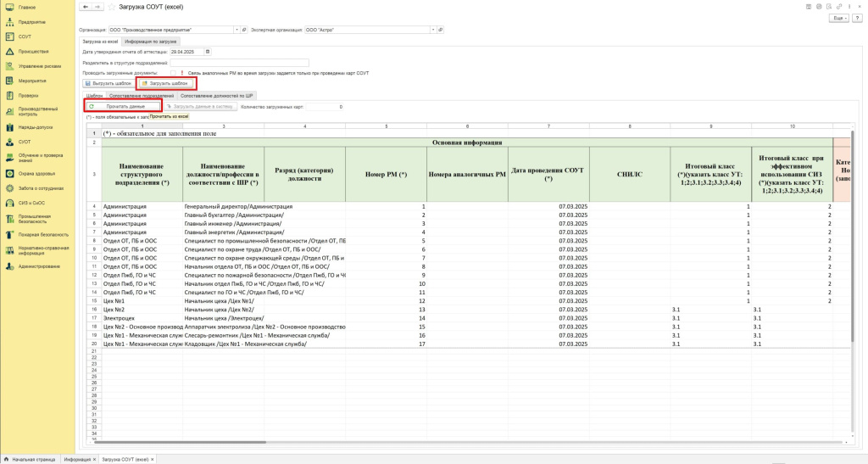The height and width of the screenshot is (464, 868).
Task: Select header Дата проведения СОУТ (*)
Action: (x=548, y=175)
